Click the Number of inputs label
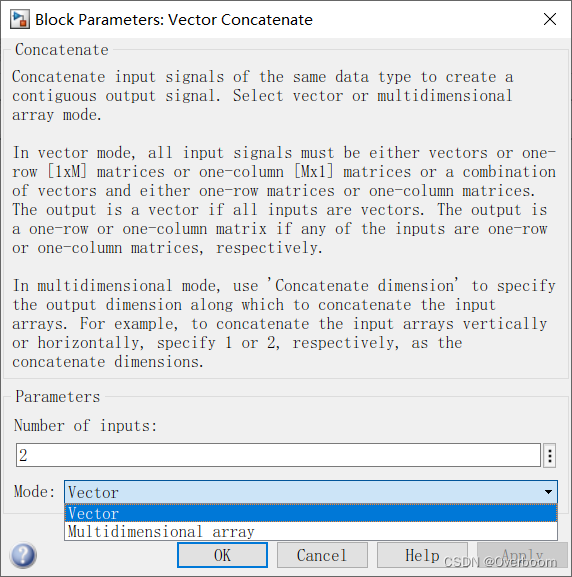 click(86, 426)
